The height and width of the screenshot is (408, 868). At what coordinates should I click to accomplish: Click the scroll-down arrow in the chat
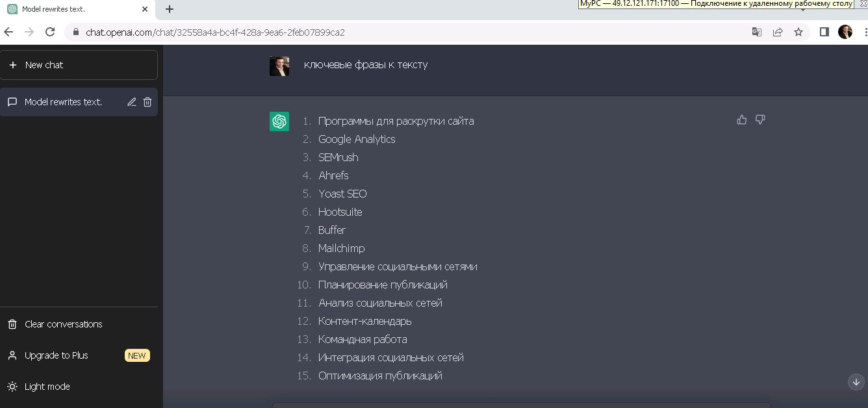point(856,382)
